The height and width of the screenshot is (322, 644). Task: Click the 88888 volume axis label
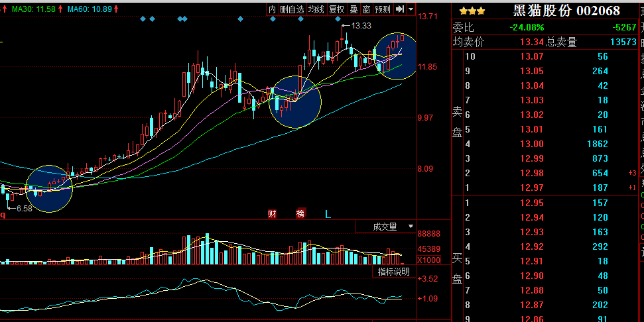point(429,235)
